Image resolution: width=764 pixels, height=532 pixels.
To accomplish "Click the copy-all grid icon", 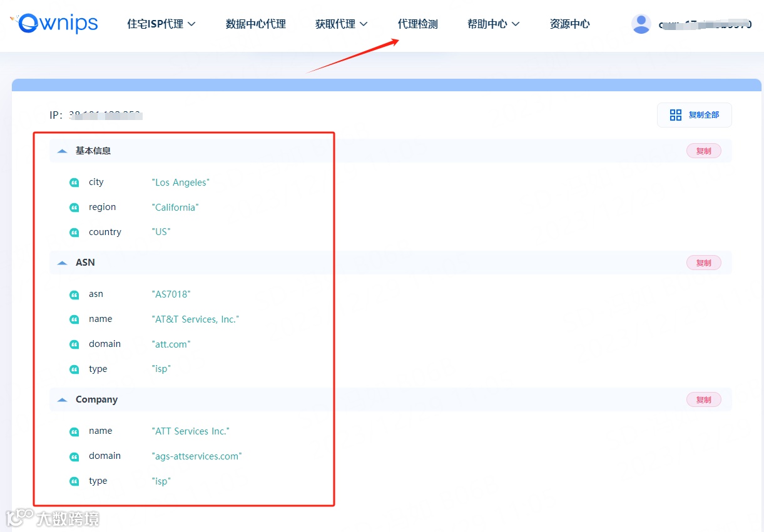I will click(675, 115).
